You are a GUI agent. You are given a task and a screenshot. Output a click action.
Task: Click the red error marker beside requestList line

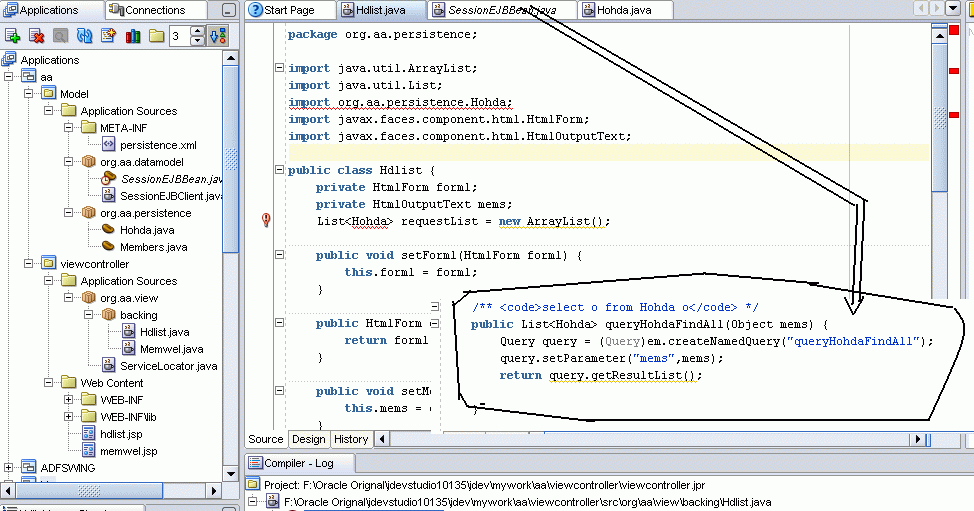[x=266, y=220]
